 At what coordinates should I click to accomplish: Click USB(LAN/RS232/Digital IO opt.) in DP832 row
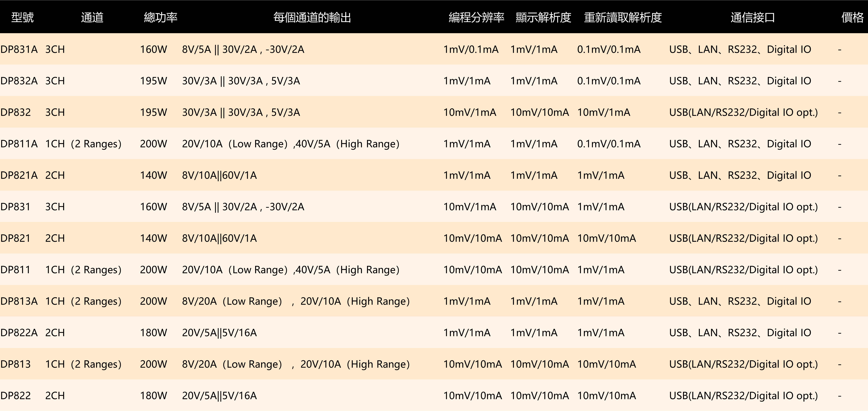tap(744, 112)
